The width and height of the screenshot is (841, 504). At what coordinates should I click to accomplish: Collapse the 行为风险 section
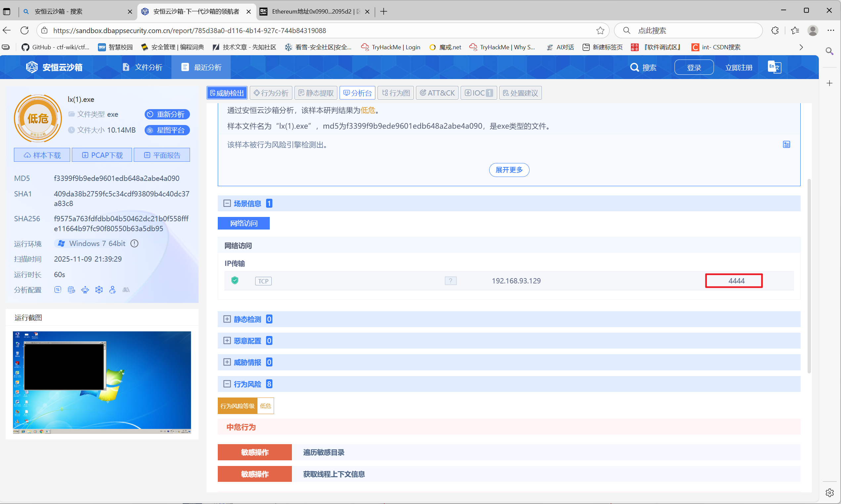pos(227,384)
